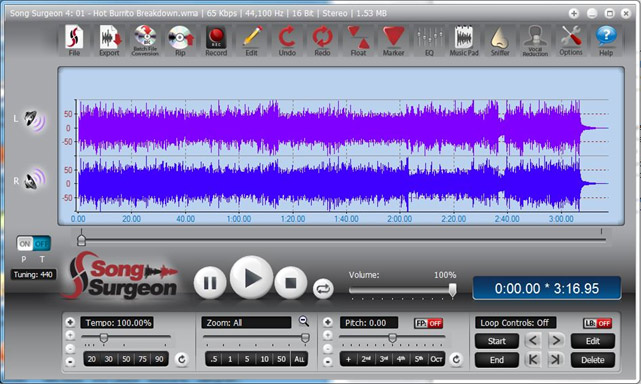Click the Pitch slider handle

point(392,337)
